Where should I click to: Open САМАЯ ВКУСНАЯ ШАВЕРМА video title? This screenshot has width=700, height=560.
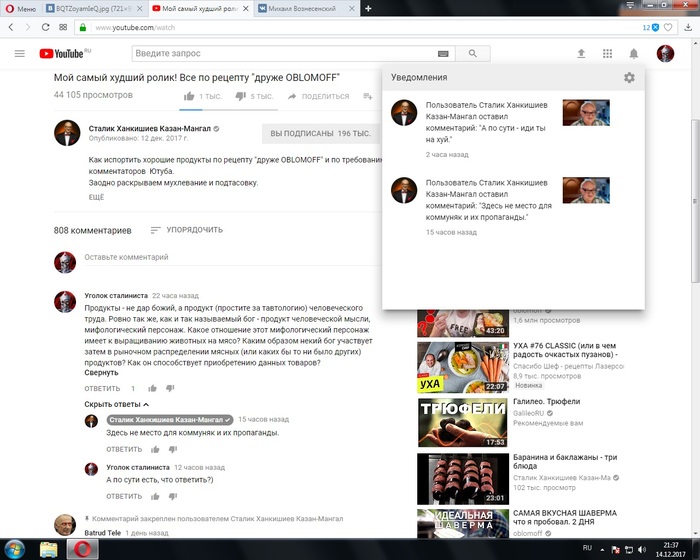coord(565,517)
